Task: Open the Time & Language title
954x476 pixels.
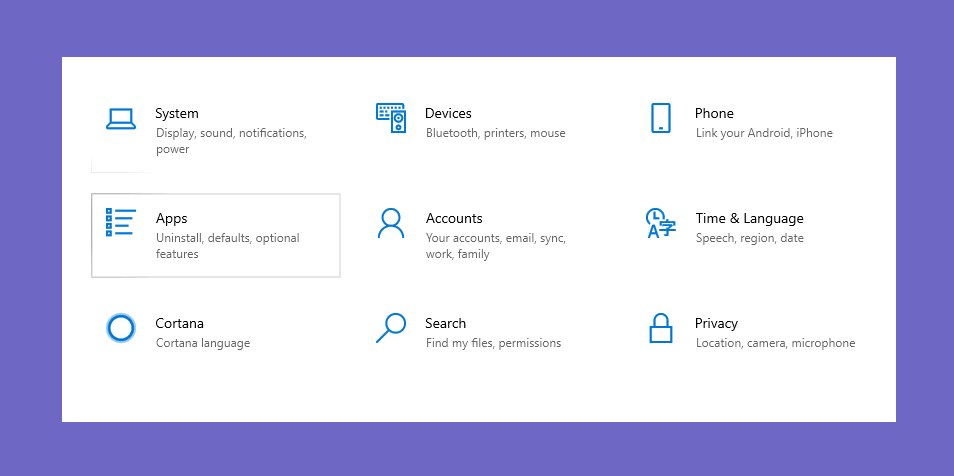Action: coord(750,219)
